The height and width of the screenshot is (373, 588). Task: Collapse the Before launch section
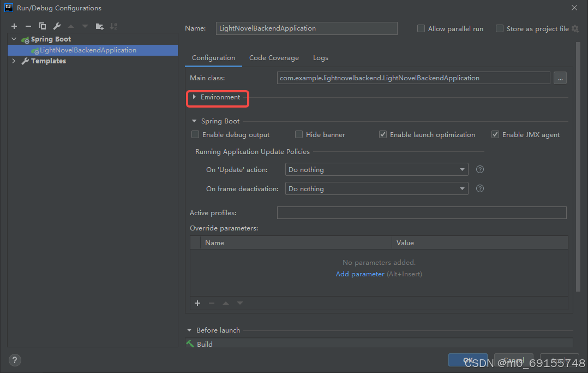tap(189, 330)
